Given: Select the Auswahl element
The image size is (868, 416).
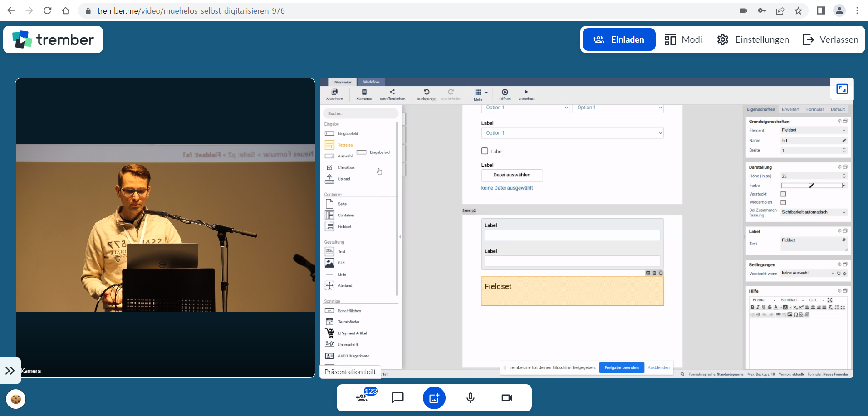Looking at the screenshot, I should click(338, 156).
